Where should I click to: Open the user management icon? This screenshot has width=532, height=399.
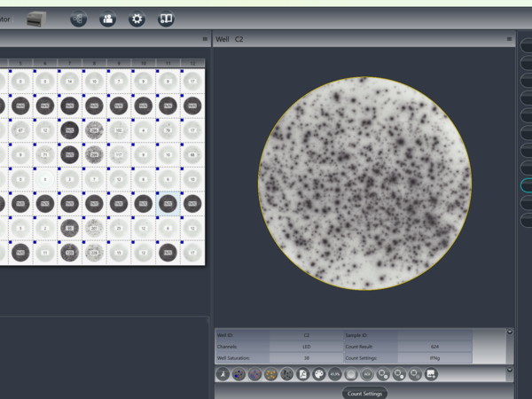pos(108,19)
